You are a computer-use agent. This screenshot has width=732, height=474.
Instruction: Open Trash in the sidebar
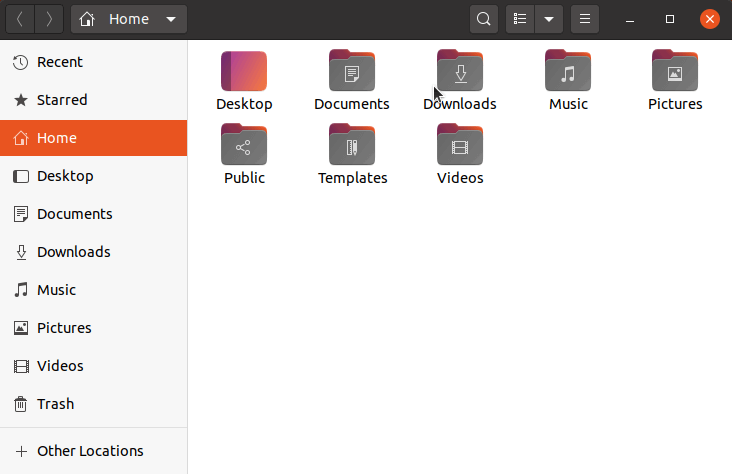93,404
